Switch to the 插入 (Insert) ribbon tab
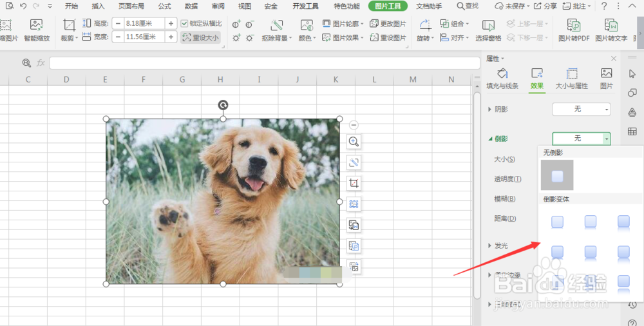 tap(98, 6)
